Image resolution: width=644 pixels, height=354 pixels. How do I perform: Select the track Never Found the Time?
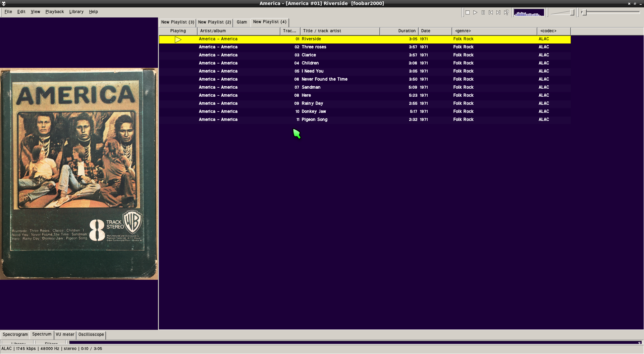coord(365,80)
